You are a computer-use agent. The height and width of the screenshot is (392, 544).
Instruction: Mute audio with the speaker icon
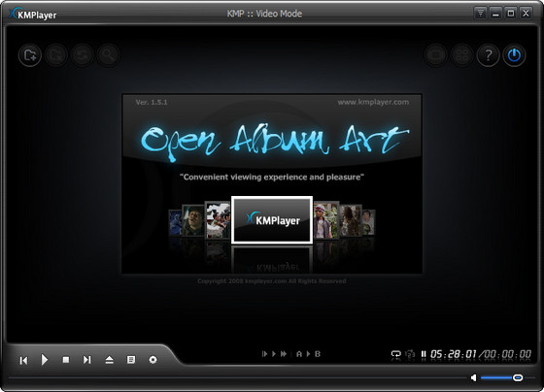pyautogui.click(x=474, y=377)
